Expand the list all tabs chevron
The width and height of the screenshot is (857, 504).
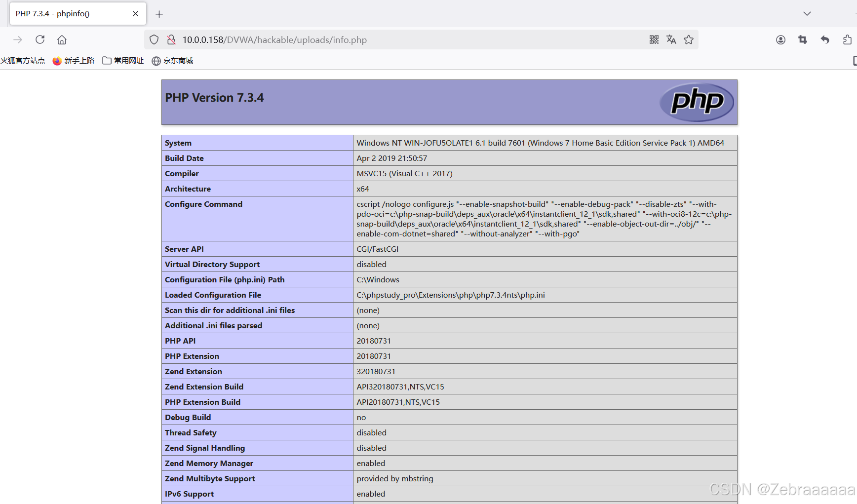[807, 14]
